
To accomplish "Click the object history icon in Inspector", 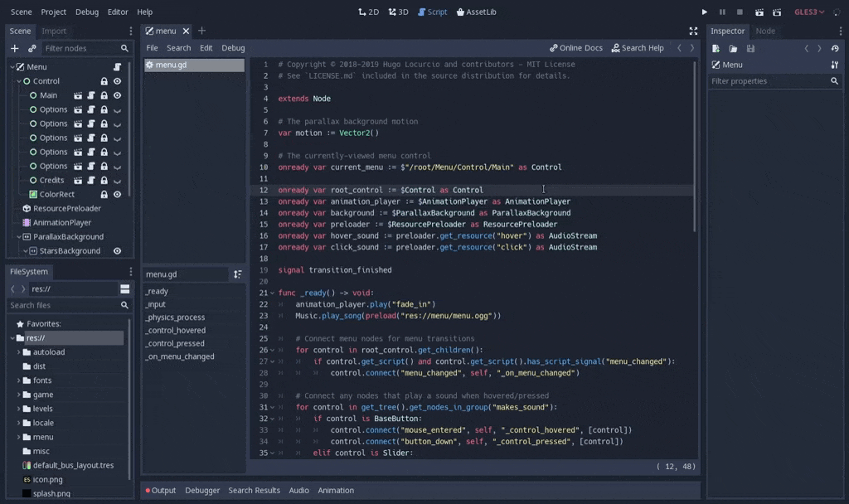I will coord(834,49).
